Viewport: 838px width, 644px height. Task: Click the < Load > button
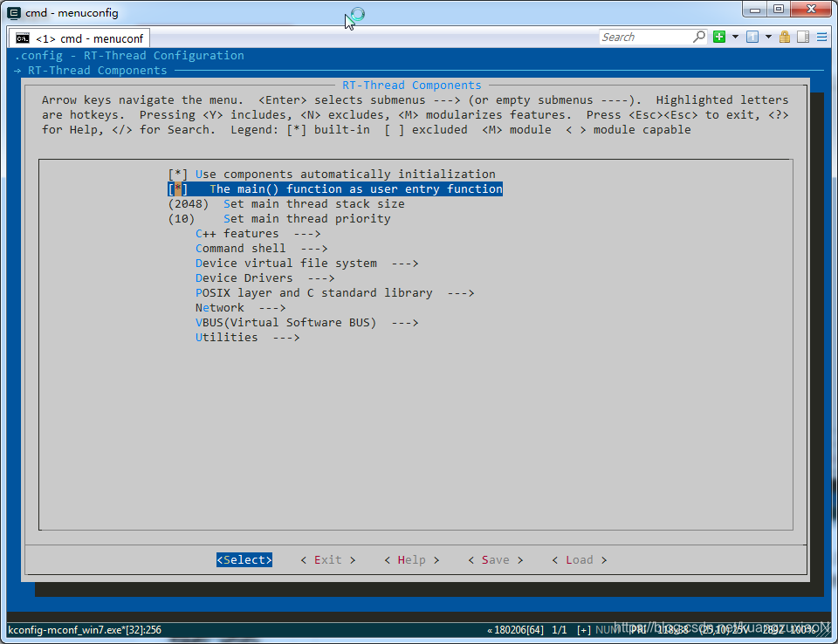tap(580, 559)
